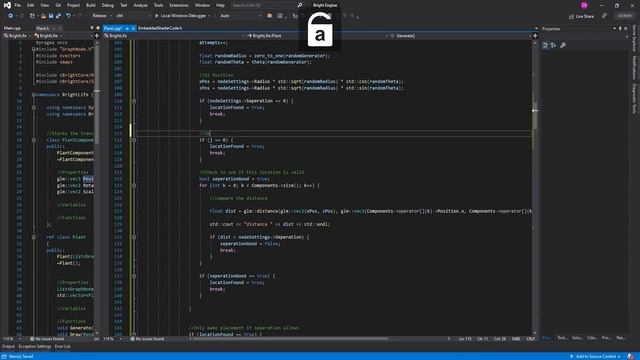Click Alphabetical sort icon in Properties
The image size is (640, 360).
pos(553,45)
